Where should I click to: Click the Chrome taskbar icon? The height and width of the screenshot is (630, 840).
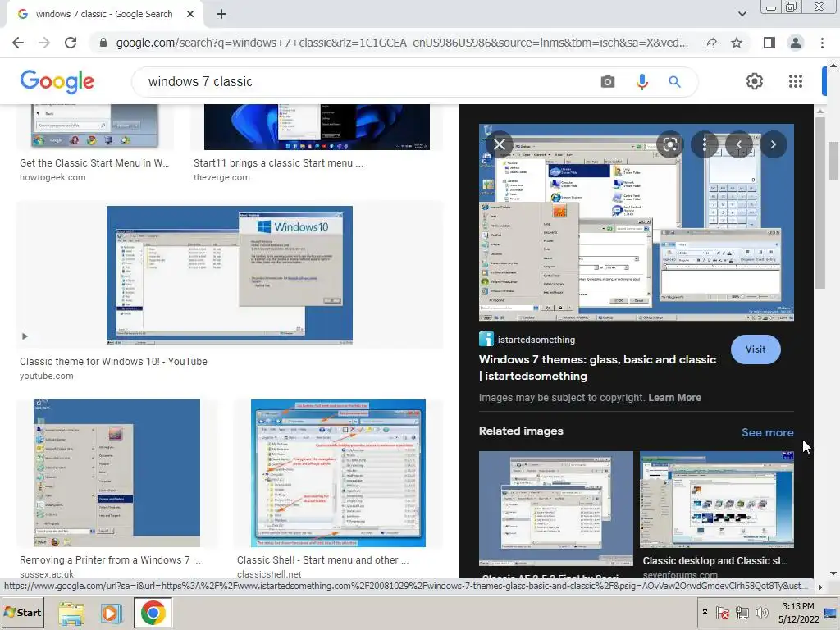[153, 613]
